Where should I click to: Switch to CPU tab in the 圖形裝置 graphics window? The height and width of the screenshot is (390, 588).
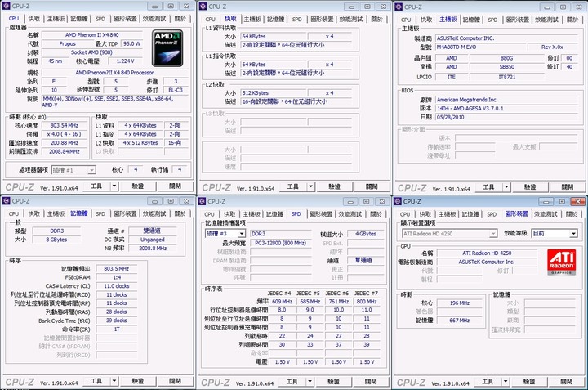pos(405,214)
